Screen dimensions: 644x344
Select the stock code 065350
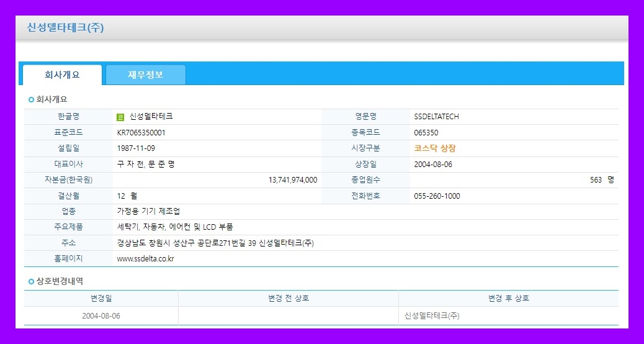[426, 133]
